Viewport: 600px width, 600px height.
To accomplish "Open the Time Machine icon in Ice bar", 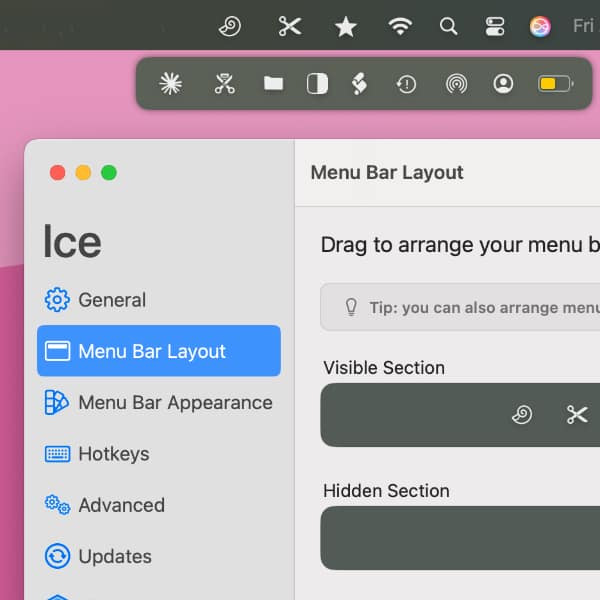I will pyautogui.click(x=406, y=84).
